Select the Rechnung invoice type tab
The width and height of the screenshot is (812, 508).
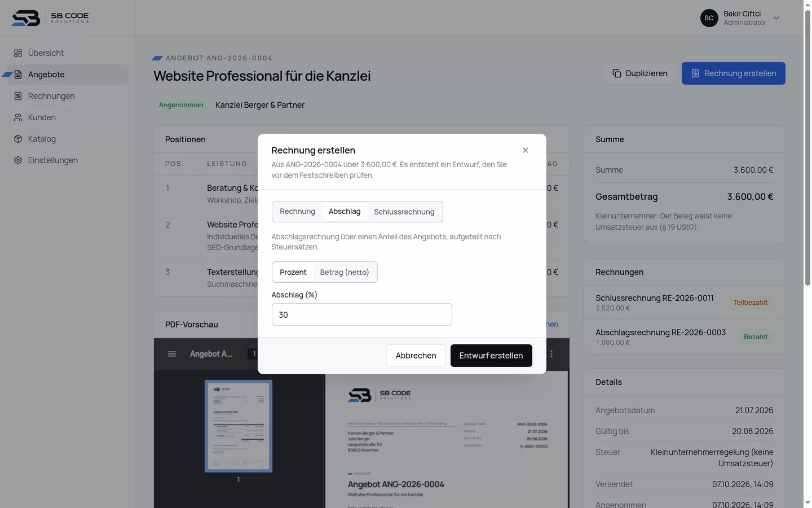tap(297, 212)
